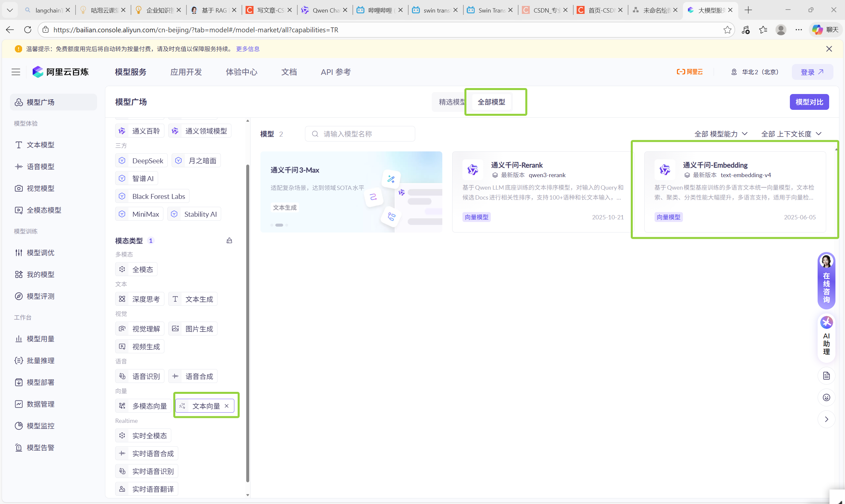The width and height of the screenshot is (845, 504).
Task: Click the smiley feedback icon
Action: pos(826,397)
